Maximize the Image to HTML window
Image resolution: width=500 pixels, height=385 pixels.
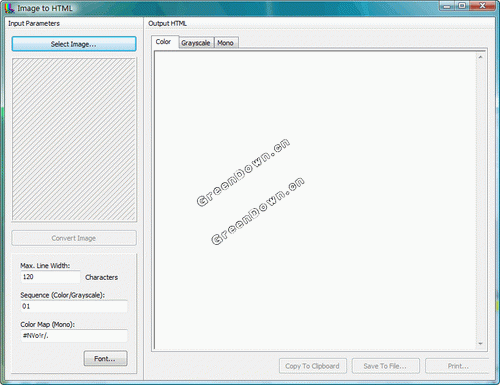point(462,6)
